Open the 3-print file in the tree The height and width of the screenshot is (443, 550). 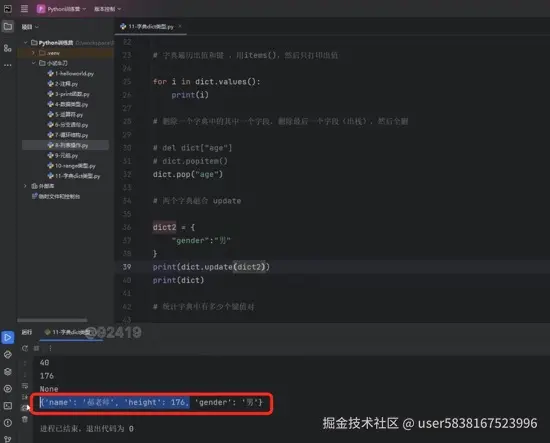(72, 94)
